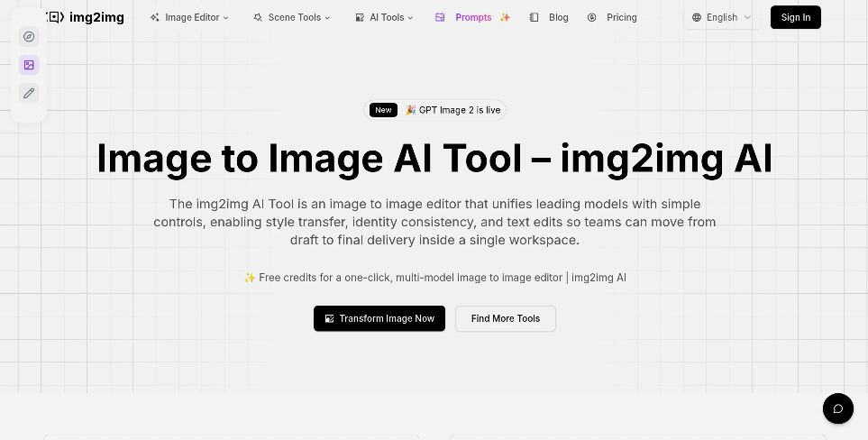Click the globe language icon

698,17
